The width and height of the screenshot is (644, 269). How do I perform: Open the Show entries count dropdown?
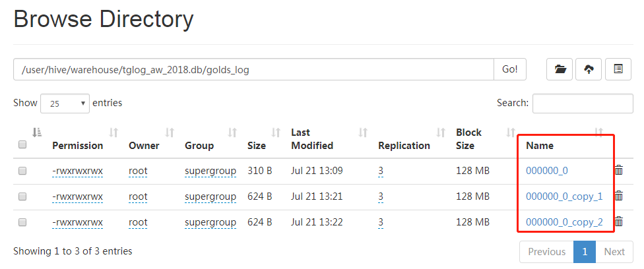point(65,104)
